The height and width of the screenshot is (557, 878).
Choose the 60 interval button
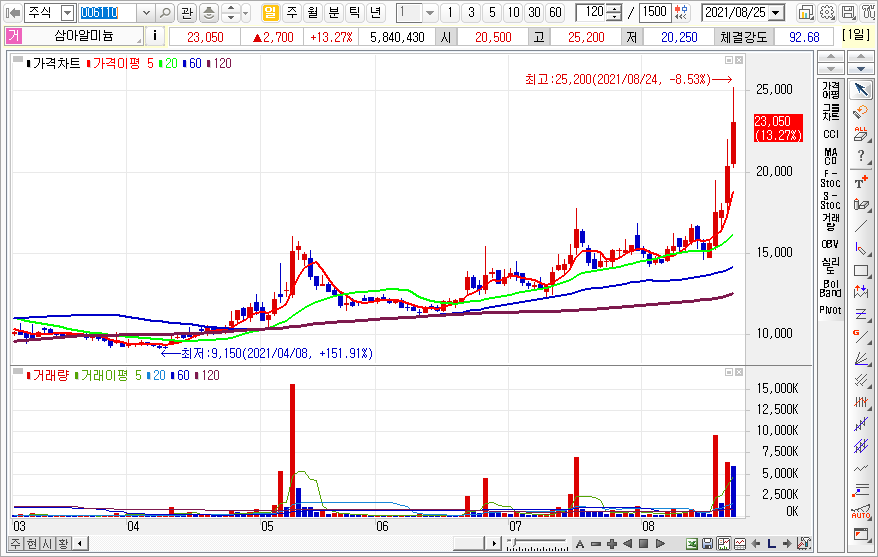click(x=555, y=12)
